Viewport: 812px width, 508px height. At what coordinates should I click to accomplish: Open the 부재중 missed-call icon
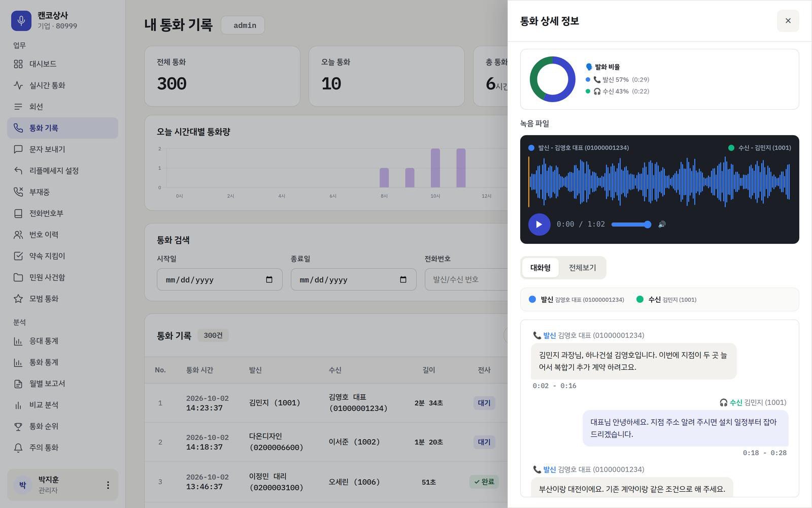(x=18, y=192)
